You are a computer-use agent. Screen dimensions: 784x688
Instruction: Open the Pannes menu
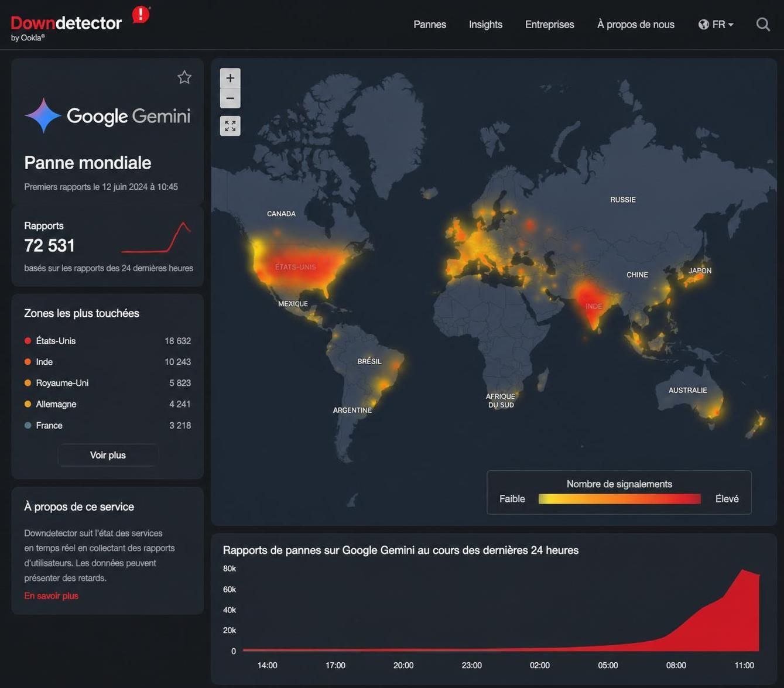click(430, 24)
